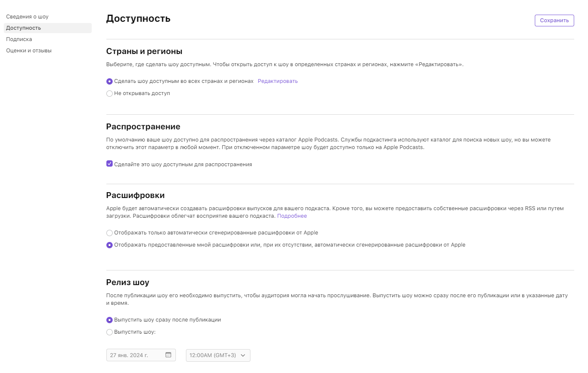Open the "Подробнее" transcripts link
588x373 pixels.
(292, 216)
